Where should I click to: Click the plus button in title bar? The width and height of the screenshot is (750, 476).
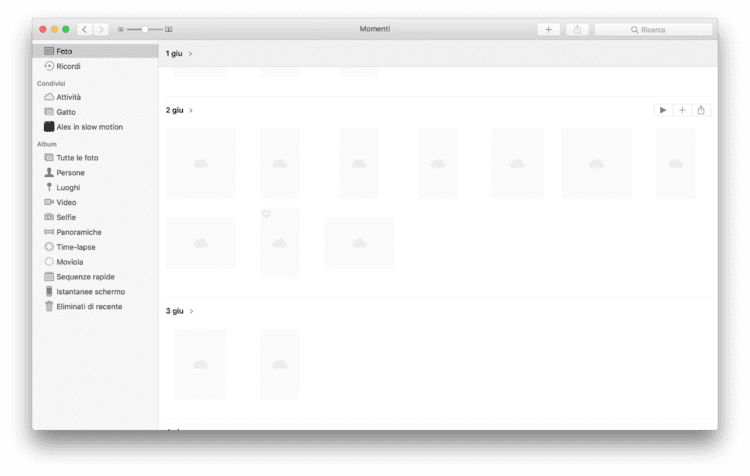coord(548,30)
